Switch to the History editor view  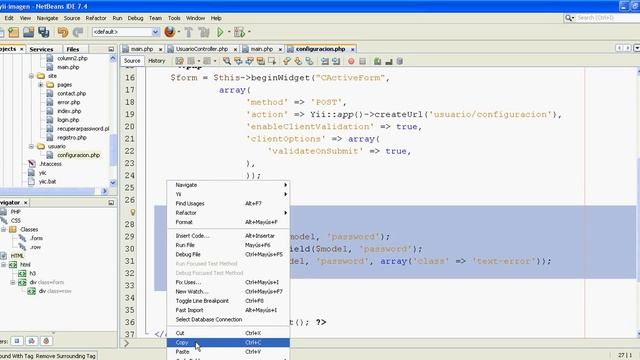coord(157,61)
